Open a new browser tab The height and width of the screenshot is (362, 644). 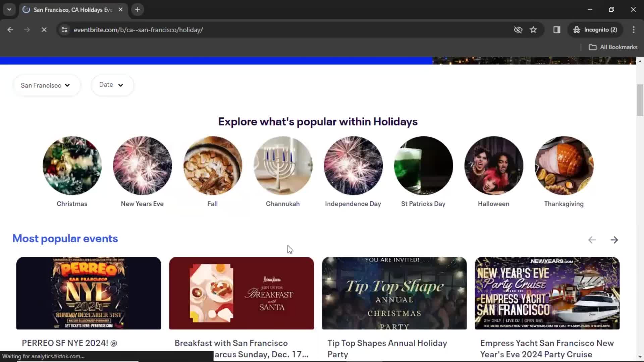click(x=138, y=10)
